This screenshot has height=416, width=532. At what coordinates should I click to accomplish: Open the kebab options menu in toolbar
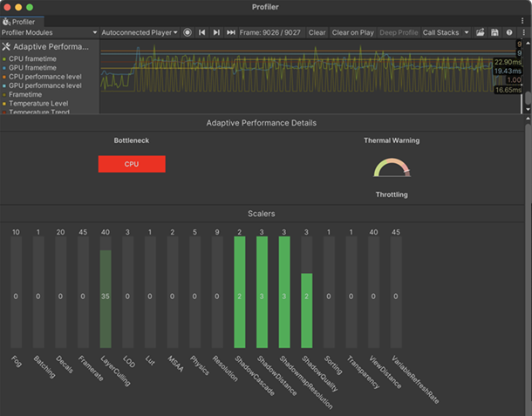[522, 32]
